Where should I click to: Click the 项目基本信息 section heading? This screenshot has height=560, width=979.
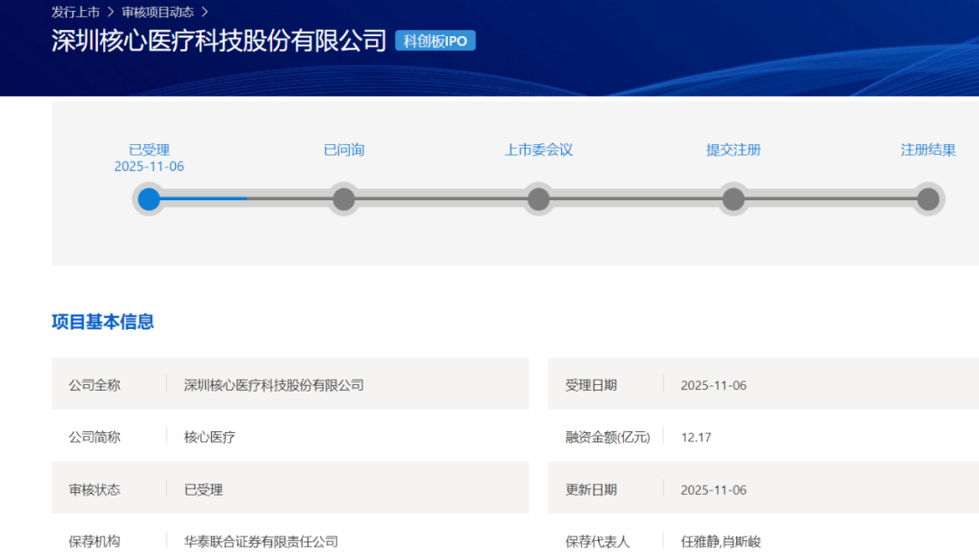[x=102, y=322]
